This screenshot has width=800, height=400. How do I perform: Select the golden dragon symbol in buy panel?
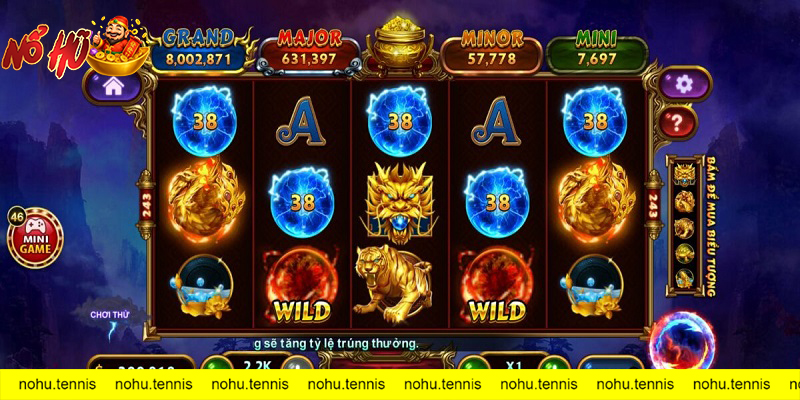pyautogui.click(x=684, y=174)
